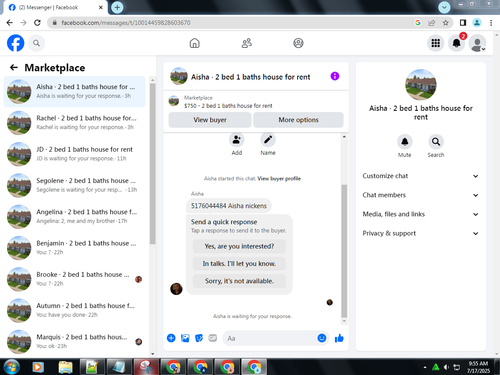Viewport: 500px width, 375px height.
Task: Open the Facebook menu grid icon
Action: tap(435, 43)
